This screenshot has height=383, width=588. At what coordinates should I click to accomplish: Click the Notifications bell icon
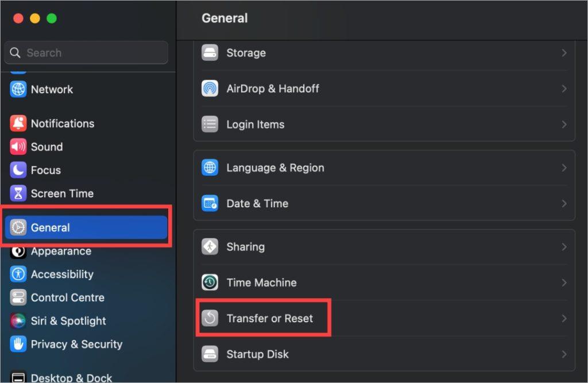click(x=18, y=123)
